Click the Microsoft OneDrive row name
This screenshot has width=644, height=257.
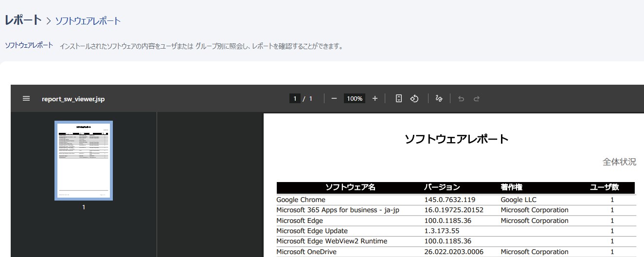click(306, 252)
